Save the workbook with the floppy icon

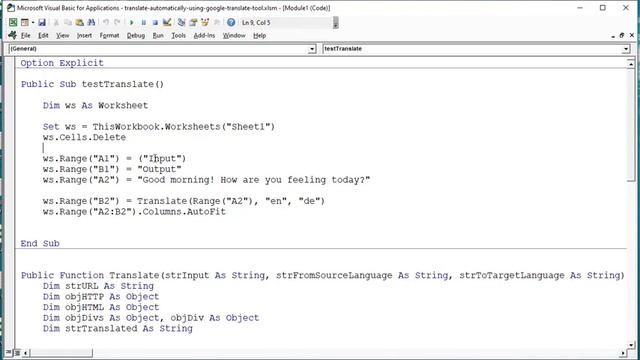click(x=42, y=22)
